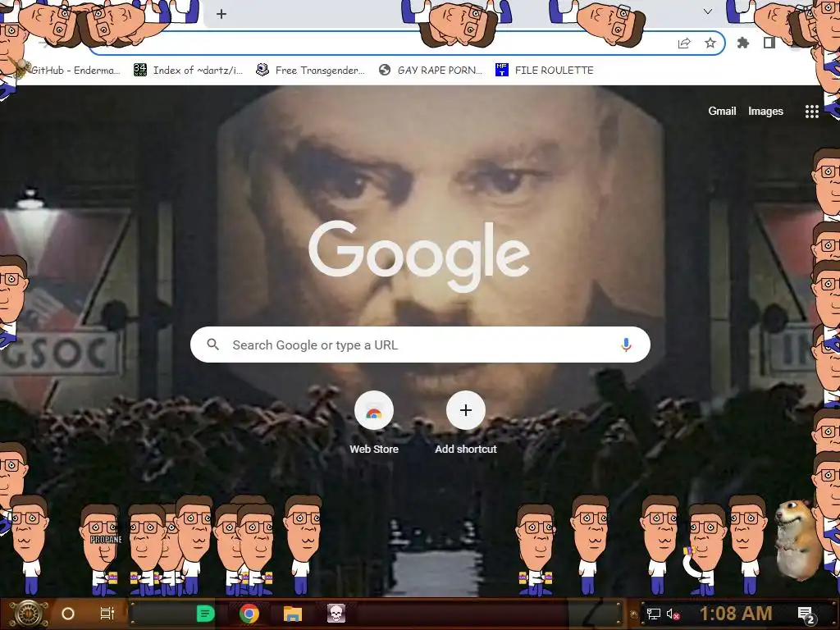
Task: Click the 1:08 AM taskbar clock
Action: click(x=736, y=614)
